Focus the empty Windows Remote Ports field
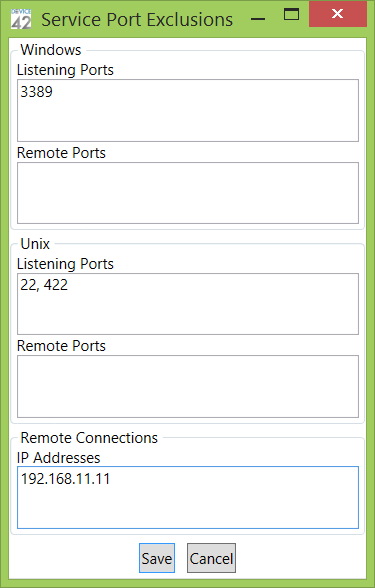The width and height of the screenshot is (375, 588). point(188,193)
